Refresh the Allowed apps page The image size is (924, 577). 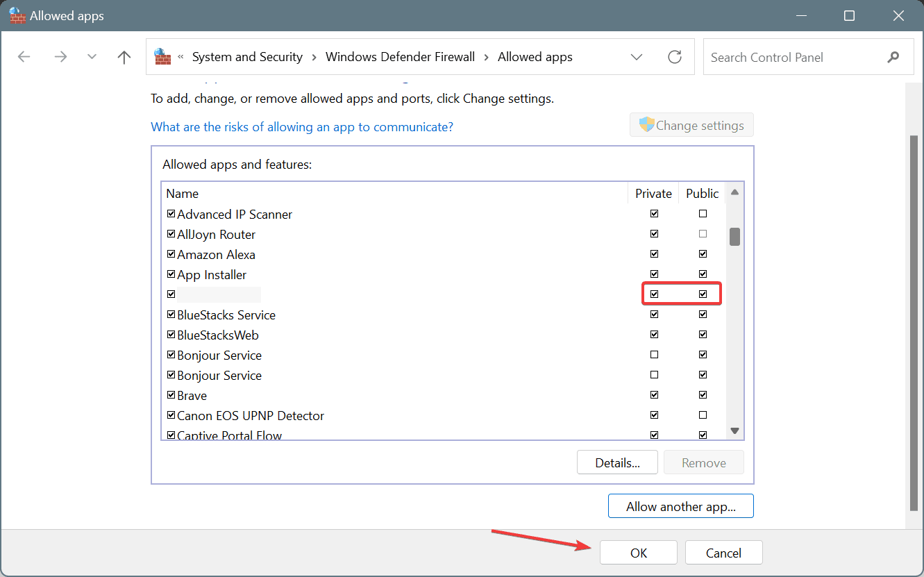click(x=675, y=57)
